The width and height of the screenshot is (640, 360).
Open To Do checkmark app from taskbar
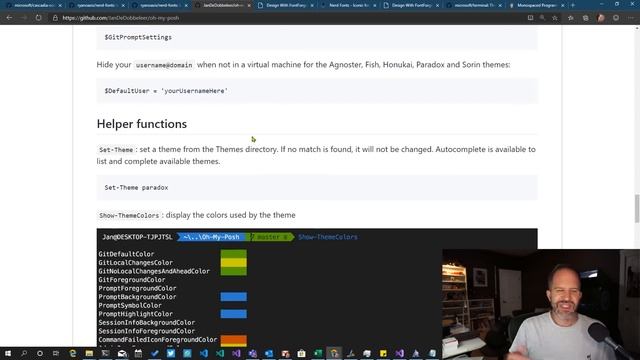pos(154,353)
